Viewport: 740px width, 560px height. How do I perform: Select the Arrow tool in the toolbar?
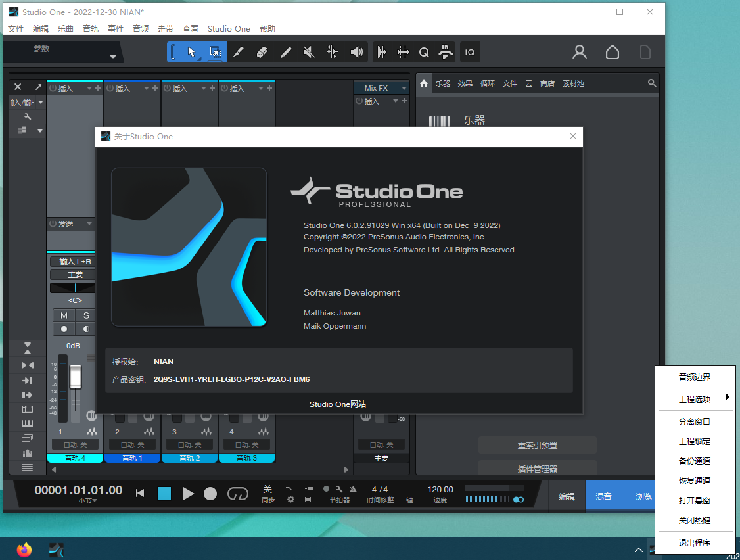pyautogui.click(x=191, y=52)
